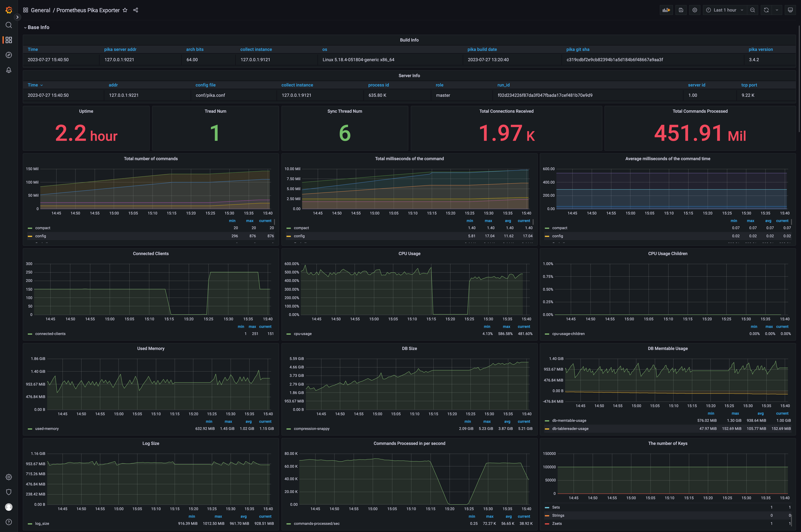Screen dimensions: 801x532
Task: Open Configuration gear in sidebar
Action: [x=9, y=477]
